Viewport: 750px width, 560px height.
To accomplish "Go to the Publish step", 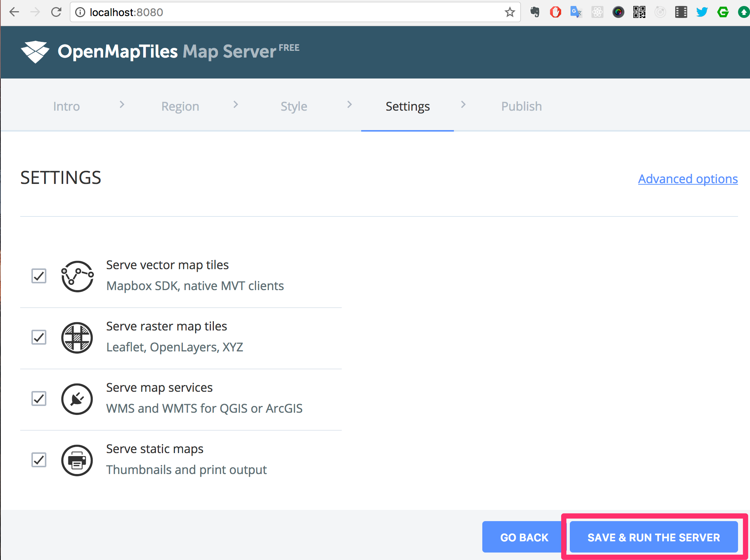I will click(521, 106).
